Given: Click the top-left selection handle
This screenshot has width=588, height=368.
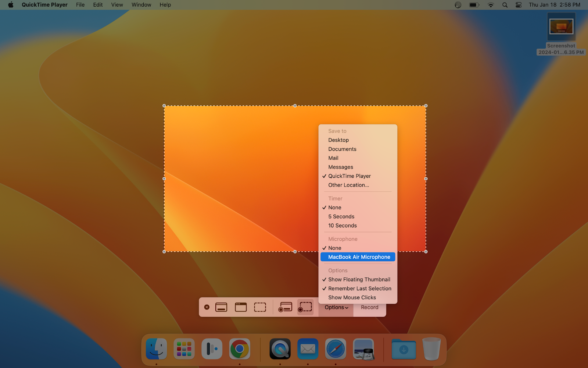Looking at the screenshot, I should [164, 106].
